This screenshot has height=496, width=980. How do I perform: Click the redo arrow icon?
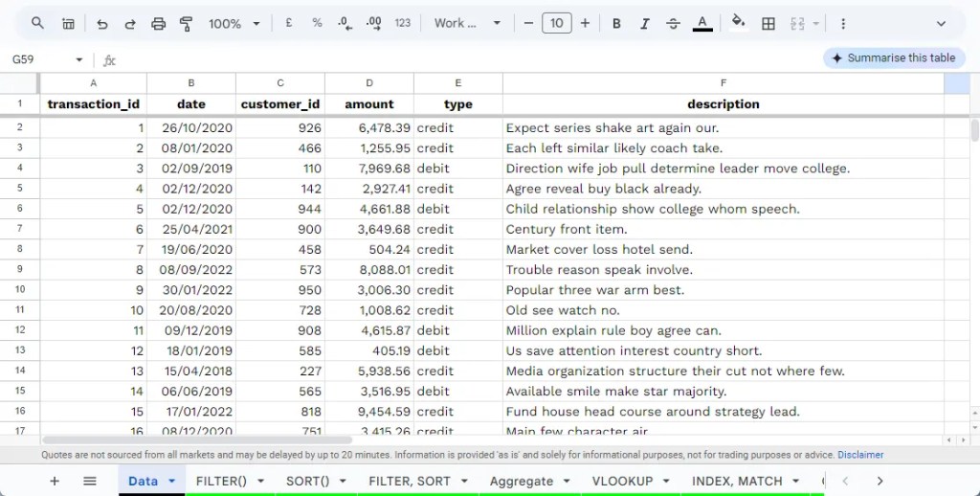click(130, 23)
